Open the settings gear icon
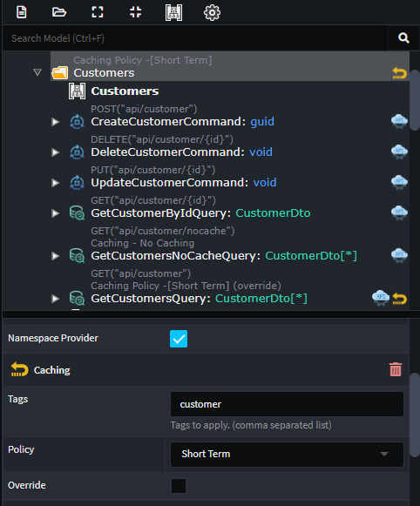 pos(212,12)
